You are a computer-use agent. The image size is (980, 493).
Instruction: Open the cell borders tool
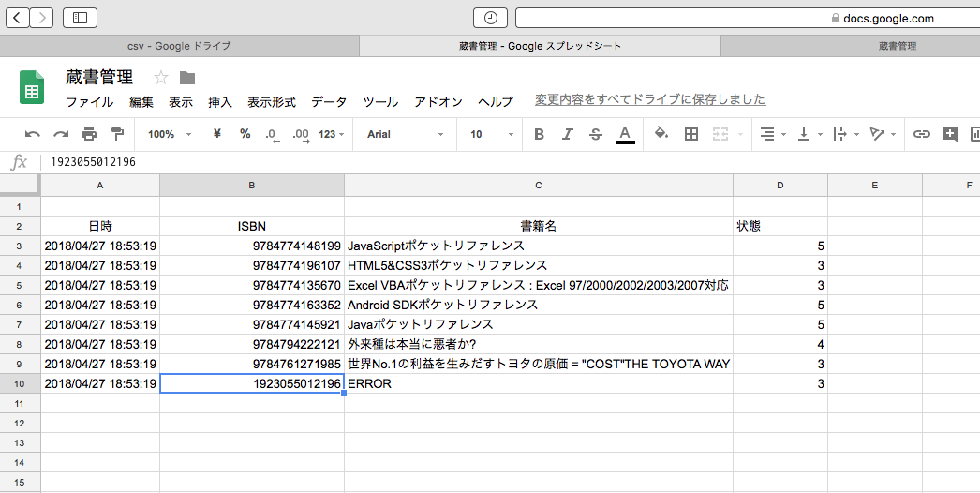click(691, 134)
